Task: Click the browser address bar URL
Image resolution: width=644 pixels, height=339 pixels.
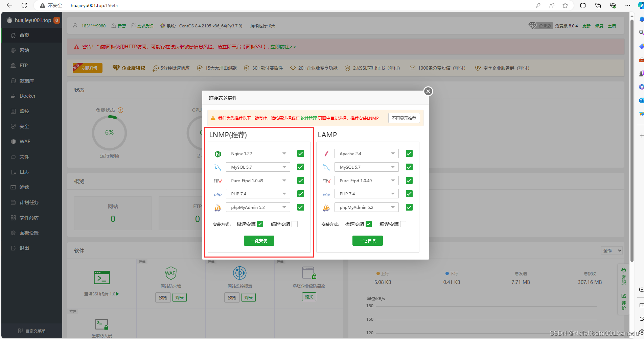Action: [x=94, y=5]
